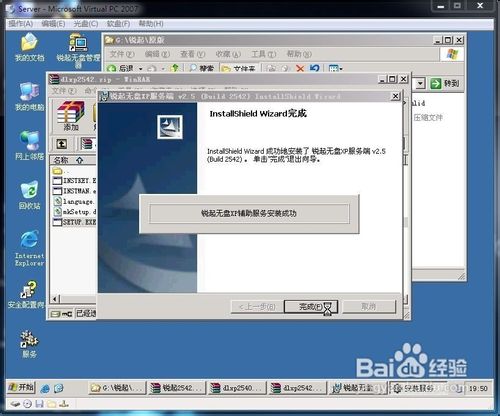Click Explorer 转到 go button

click(445, 83)
